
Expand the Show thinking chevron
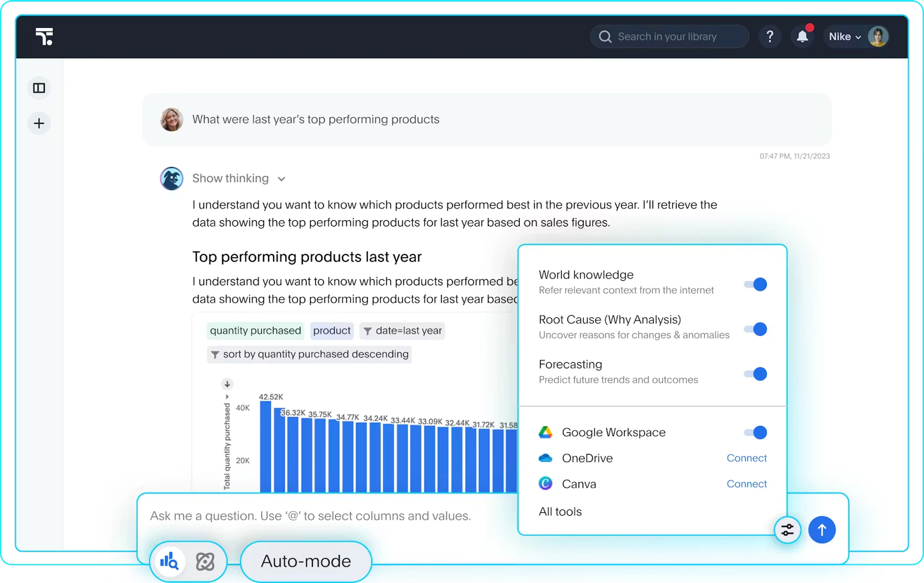(x=281, y=179)
